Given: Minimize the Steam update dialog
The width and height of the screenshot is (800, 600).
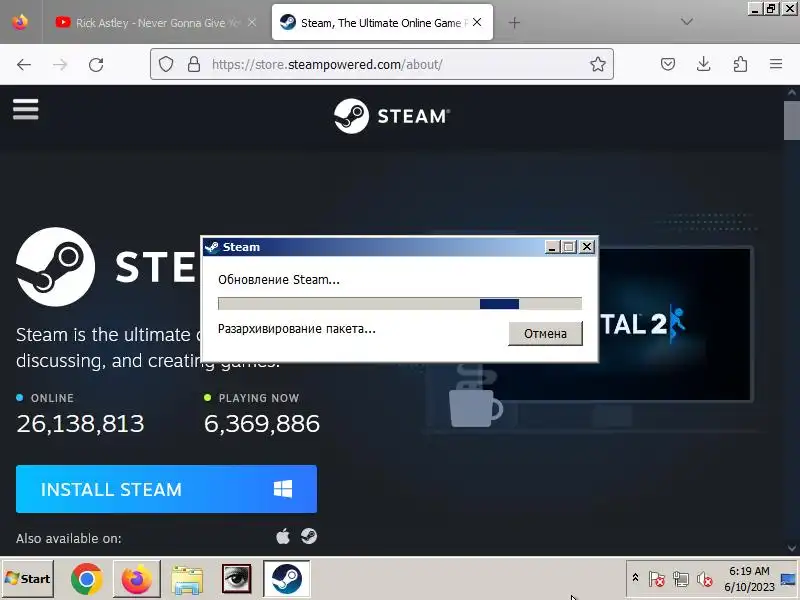Looking at the screenshot, I should (x=552, y=247).
